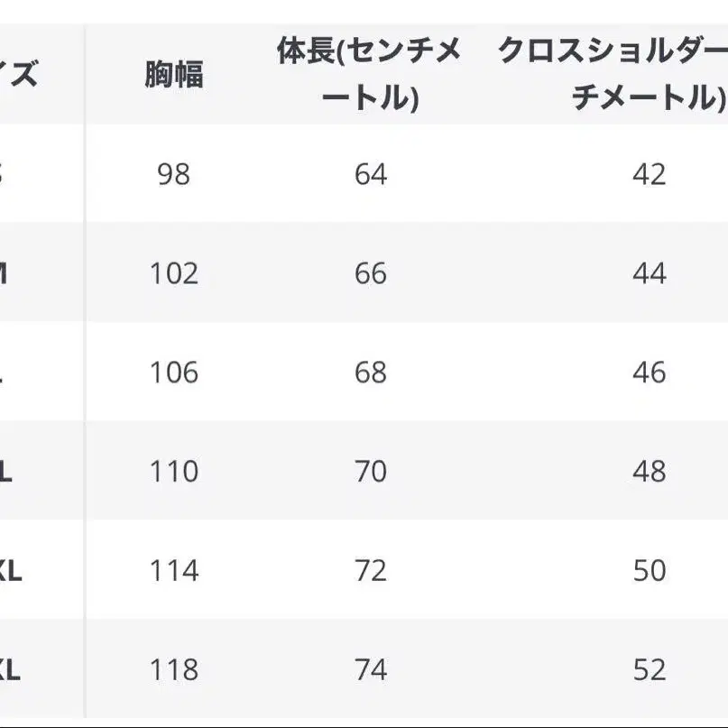Select cross shoulder value 42
The height and width of the screenshot is (728, 728).
coord(649,173)
